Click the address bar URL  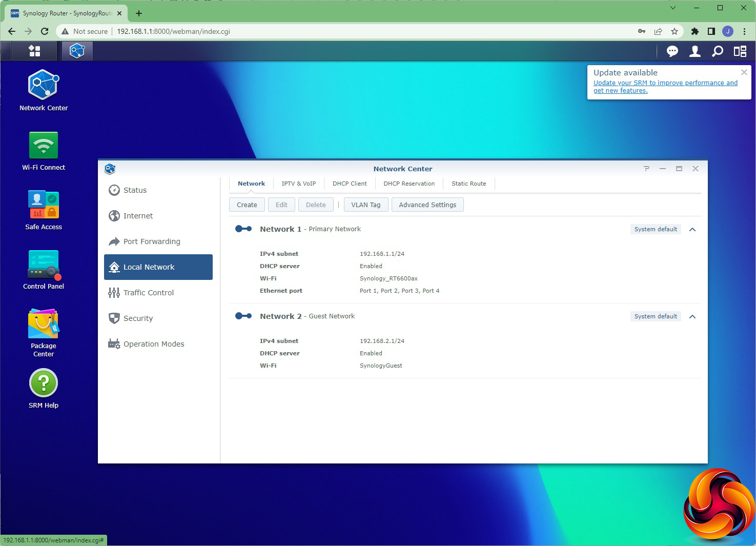(173, 31)
